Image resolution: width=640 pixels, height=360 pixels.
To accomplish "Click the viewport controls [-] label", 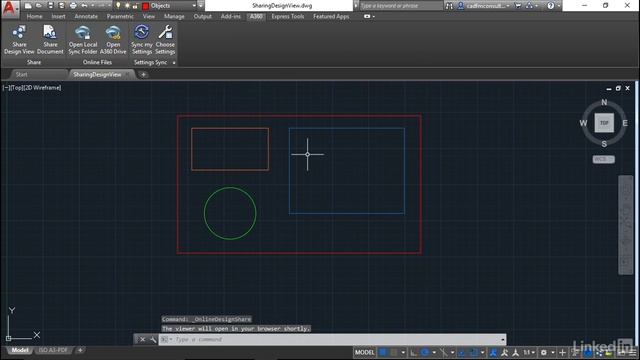I will tap(6, 88).
